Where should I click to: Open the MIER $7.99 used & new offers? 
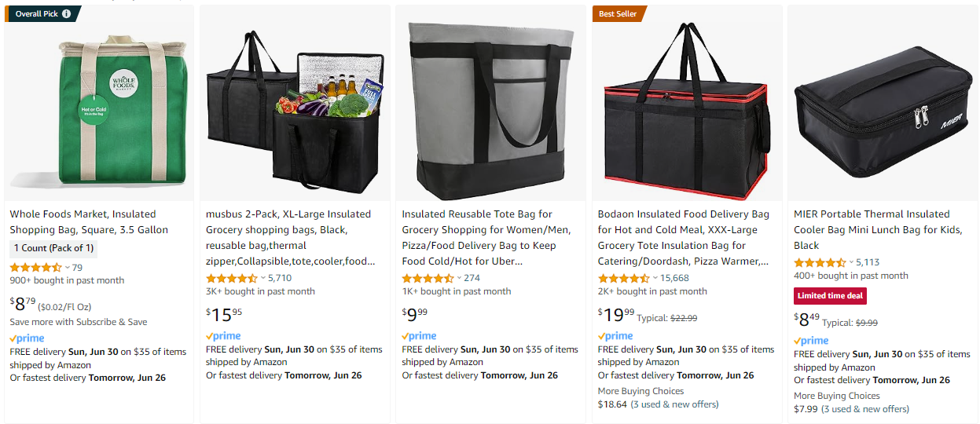click(851, 408)
